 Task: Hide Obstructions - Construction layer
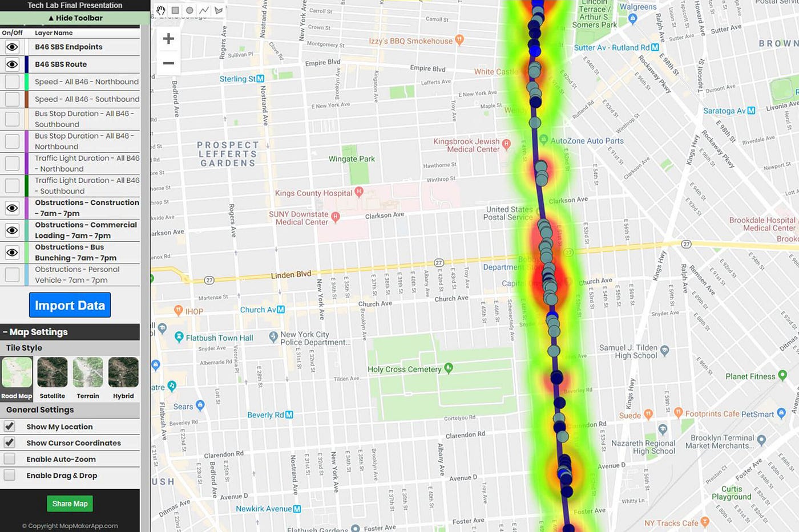pos(12,208)
